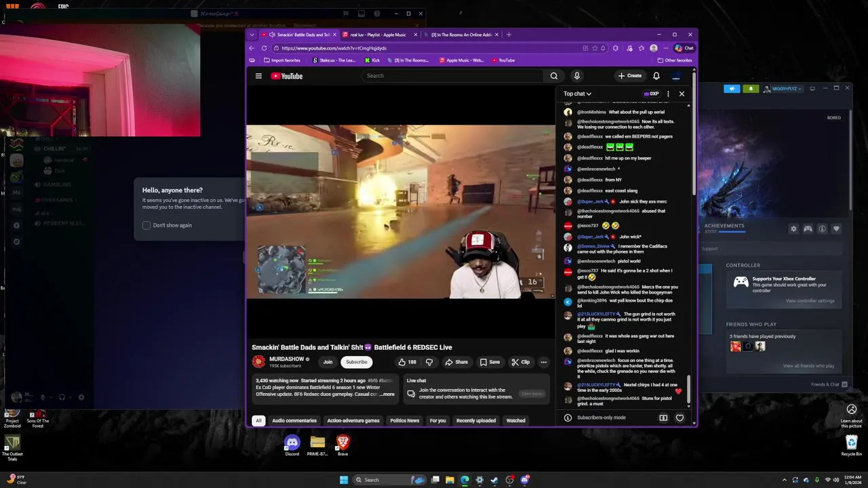Viewport: 868px width, 488px height.
Task: Open the Windows Start menu
Action: (x=344, y=480)
